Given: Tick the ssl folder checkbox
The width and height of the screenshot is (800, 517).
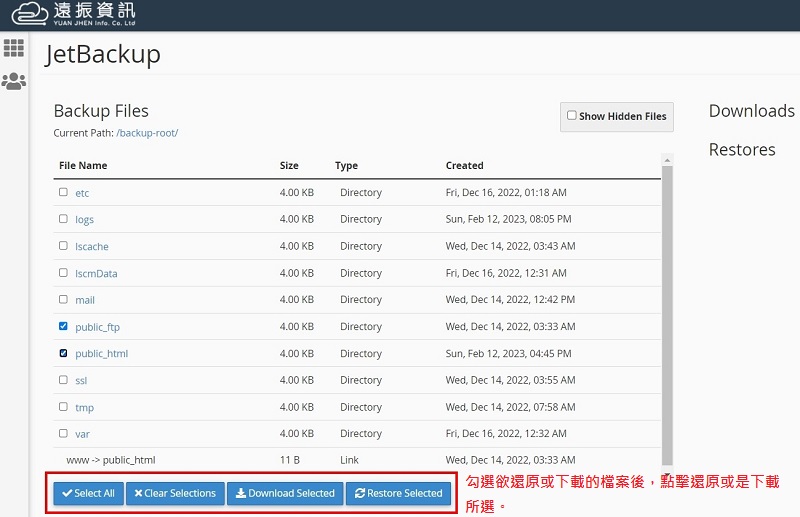Looking at the screenshot, I should pos(63,380).
